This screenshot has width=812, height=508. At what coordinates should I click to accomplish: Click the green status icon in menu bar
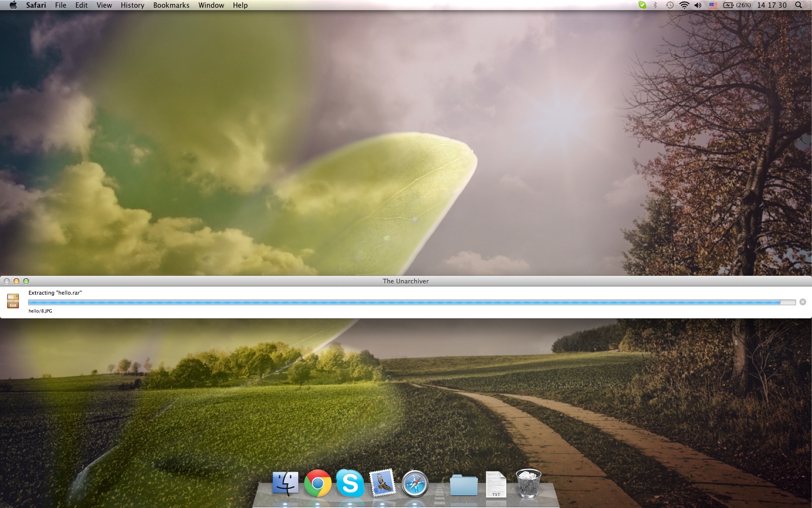pos(642,5)
